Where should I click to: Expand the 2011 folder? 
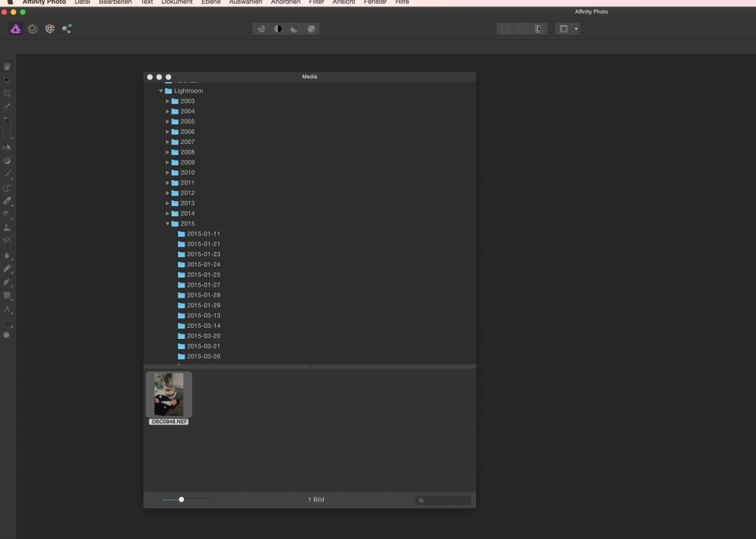coord(168,182)
